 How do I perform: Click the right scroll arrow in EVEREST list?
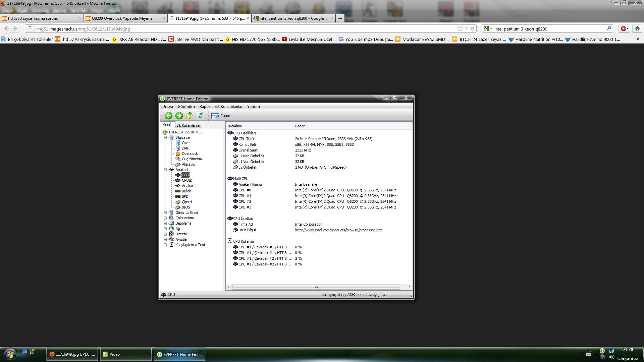click(409, 287)
